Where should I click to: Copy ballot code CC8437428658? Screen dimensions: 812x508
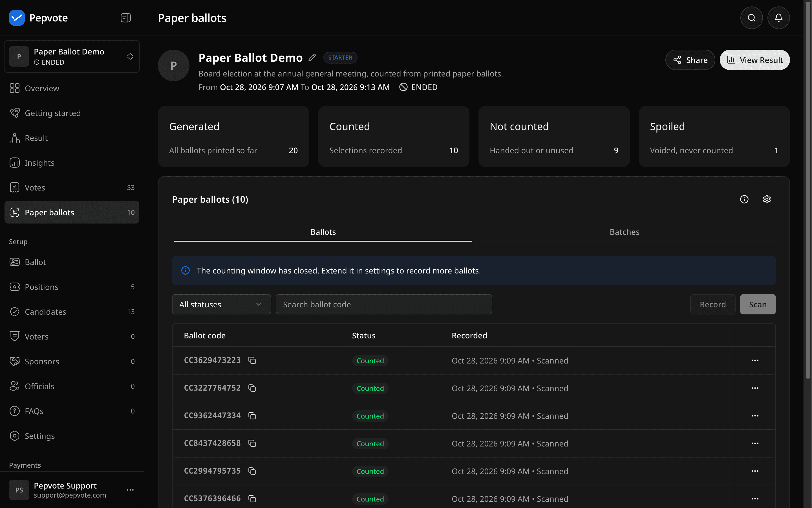(x=252, y=443)
